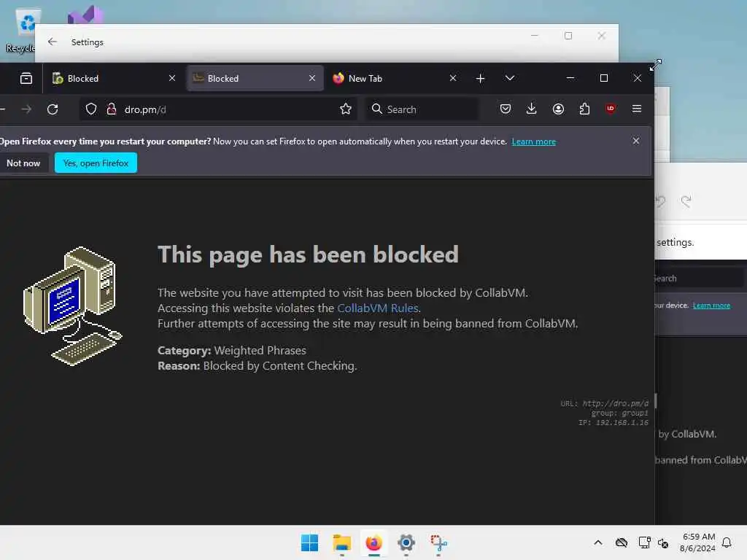Open Firefox account menu
Viewport: 747px width, 560px height.
click(x=558, y=109)
